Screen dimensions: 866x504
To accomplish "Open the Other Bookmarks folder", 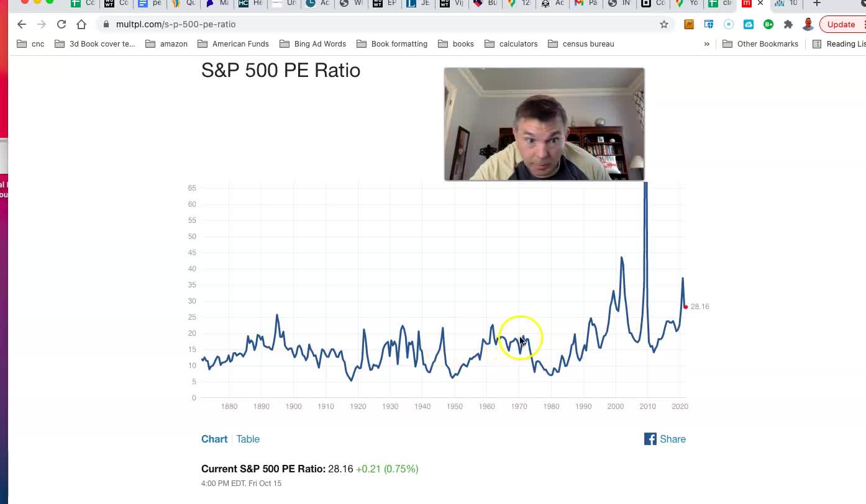I will pos(760,44).
